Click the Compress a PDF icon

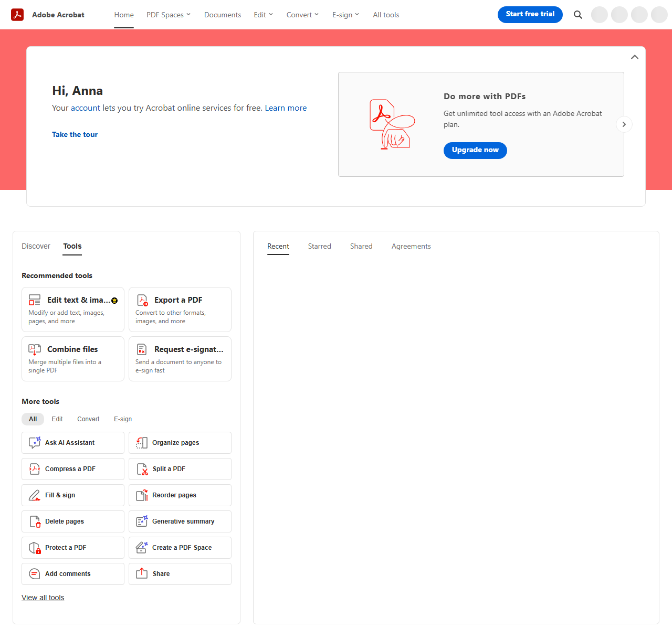35,469
